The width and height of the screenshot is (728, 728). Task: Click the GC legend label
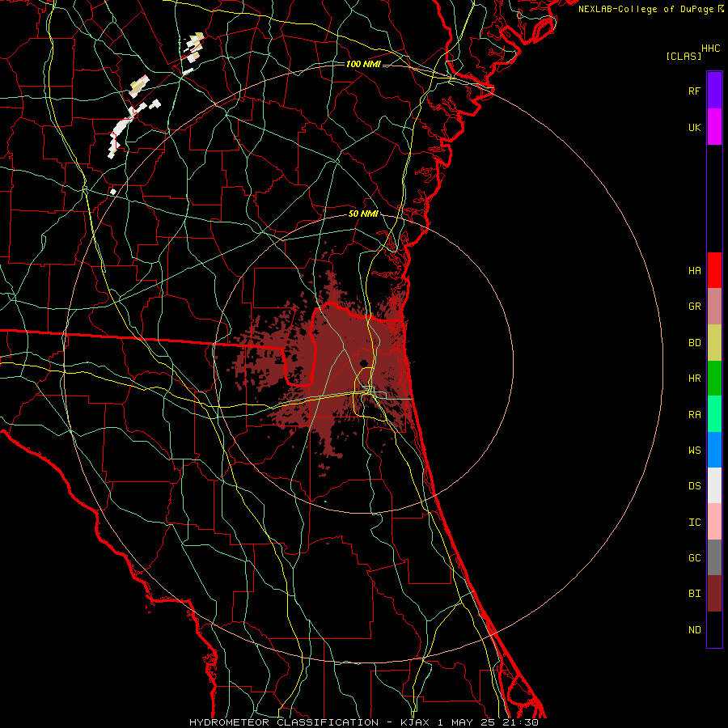[694, 557]
